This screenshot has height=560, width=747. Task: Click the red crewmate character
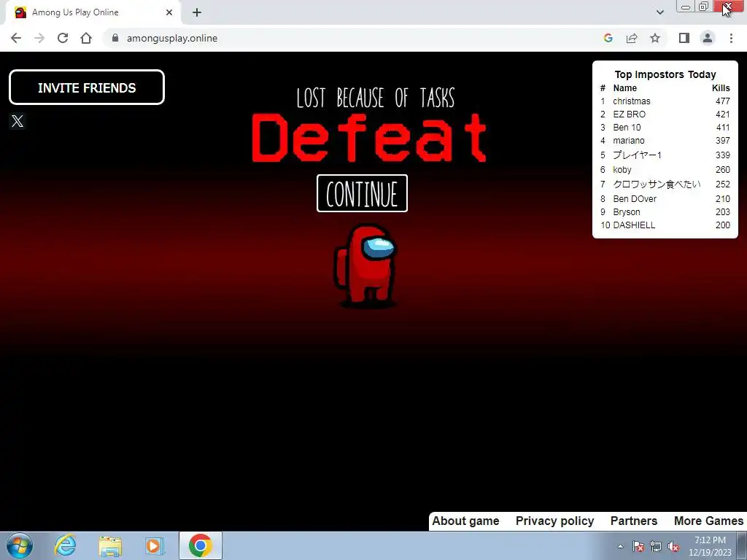click(366, 265)
